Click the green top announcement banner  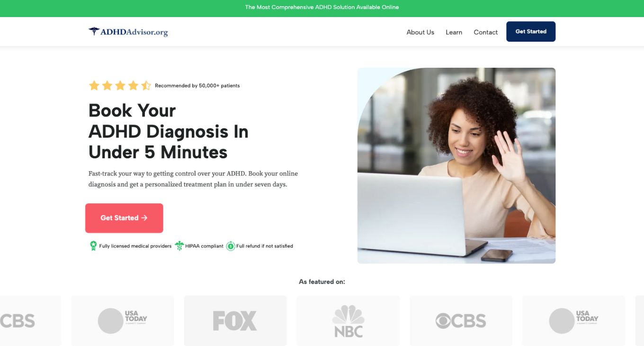tap(322, 8)
